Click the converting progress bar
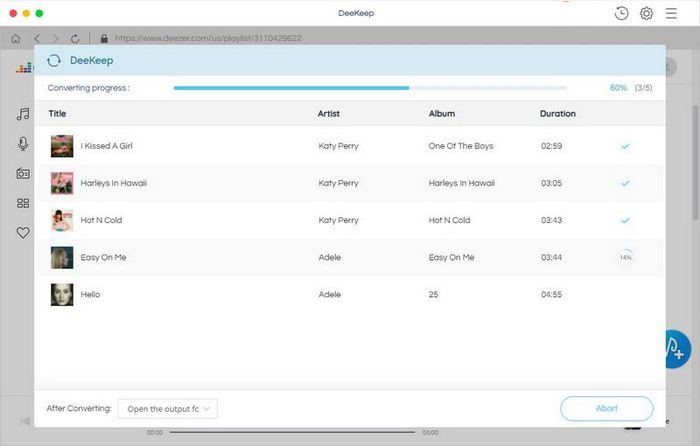The height and width of the screenshot is (446, 700). tap(370, 88)
